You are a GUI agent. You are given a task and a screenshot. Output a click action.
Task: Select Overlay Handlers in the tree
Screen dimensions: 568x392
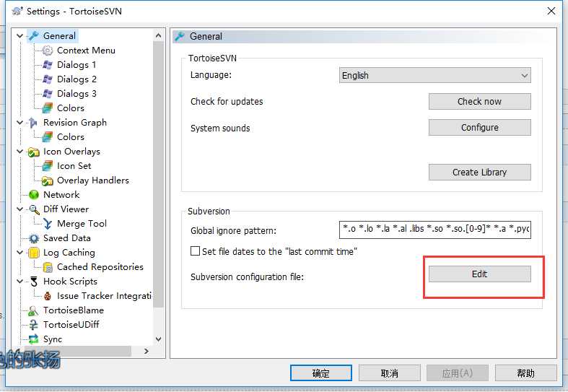click(92, 180)
